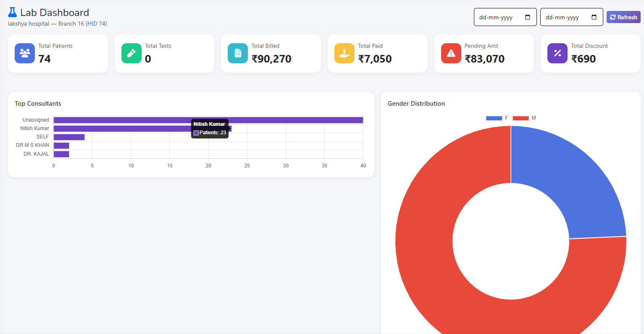Click the SELF consultant bar
644x334 pixels.
tap(69, 137)
